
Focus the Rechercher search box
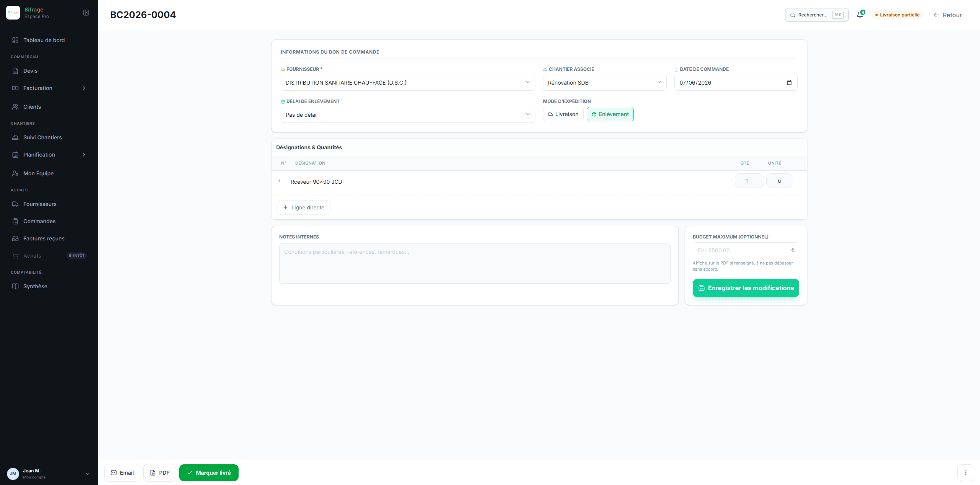coord(816,15)
